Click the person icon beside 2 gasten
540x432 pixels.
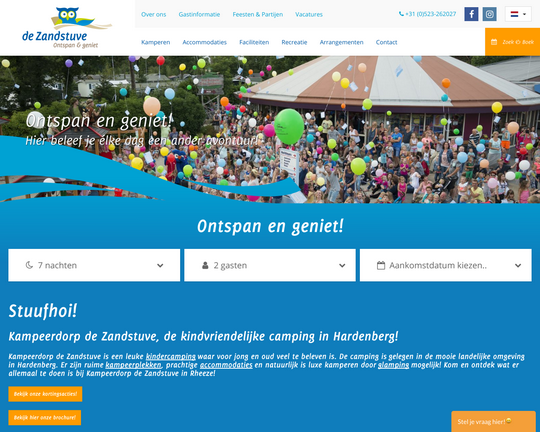pyautogui.click(x=205, y=265)
